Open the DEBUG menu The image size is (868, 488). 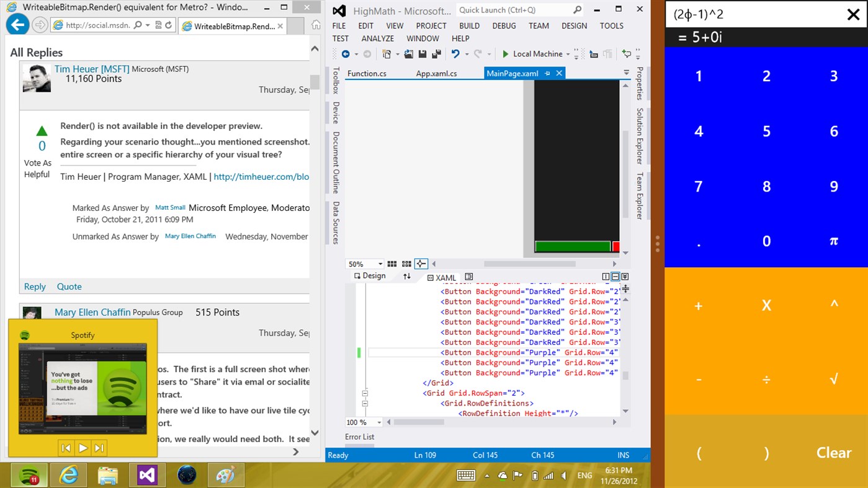tap(504, 25)
